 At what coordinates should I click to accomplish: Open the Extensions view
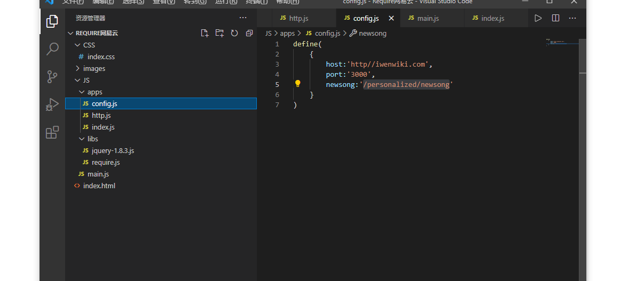[52, 132]
